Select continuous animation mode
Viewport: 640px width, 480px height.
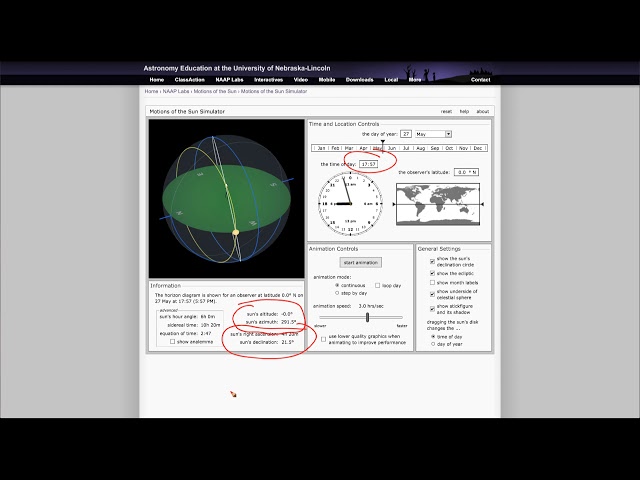pos(337,285)
